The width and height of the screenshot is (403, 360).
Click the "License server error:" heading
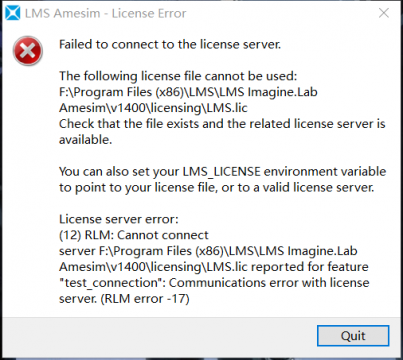(119, 219)
